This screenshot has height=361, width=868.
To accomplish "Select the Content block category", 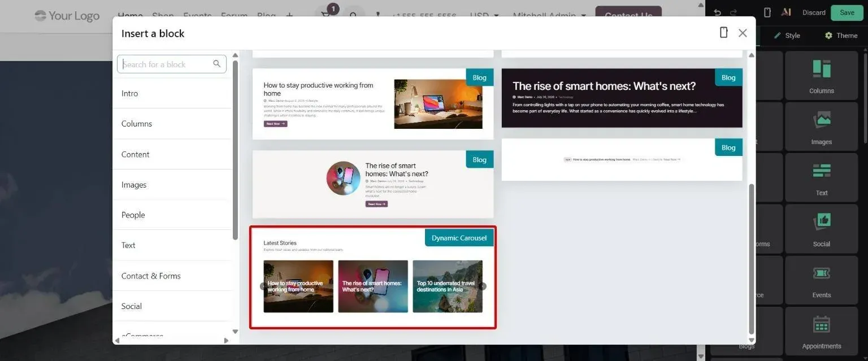I will pyautogui.click(x=172, y=154).
